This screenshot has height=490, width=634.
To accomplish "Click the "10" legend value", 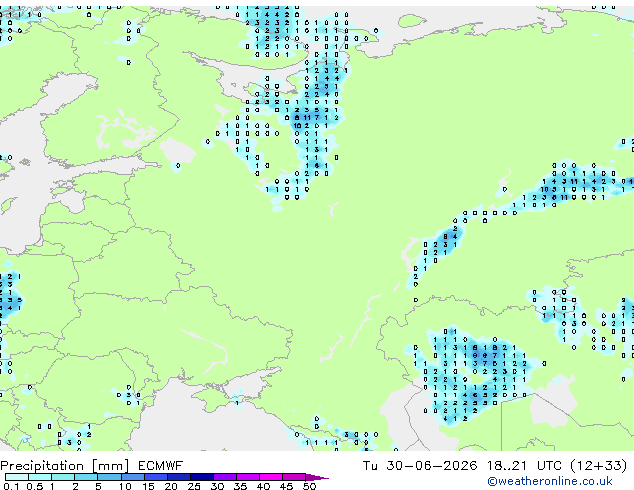I will coord(125,486).
